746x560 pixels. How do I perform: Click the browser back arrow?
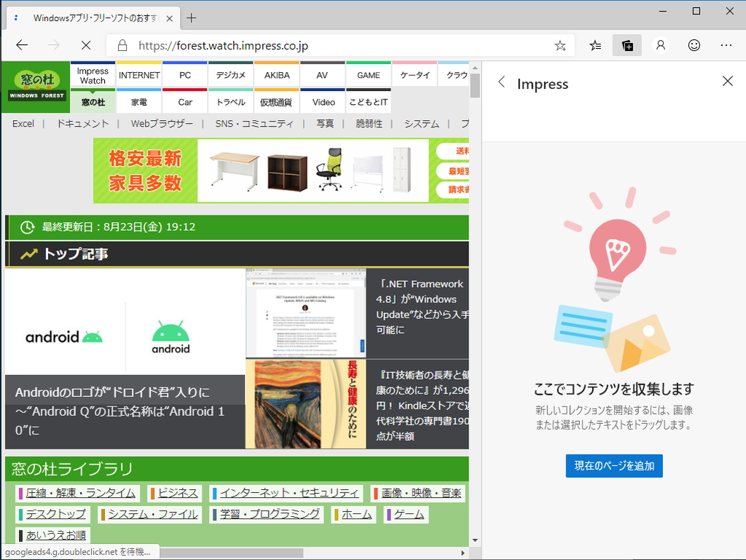click(21, 45)
